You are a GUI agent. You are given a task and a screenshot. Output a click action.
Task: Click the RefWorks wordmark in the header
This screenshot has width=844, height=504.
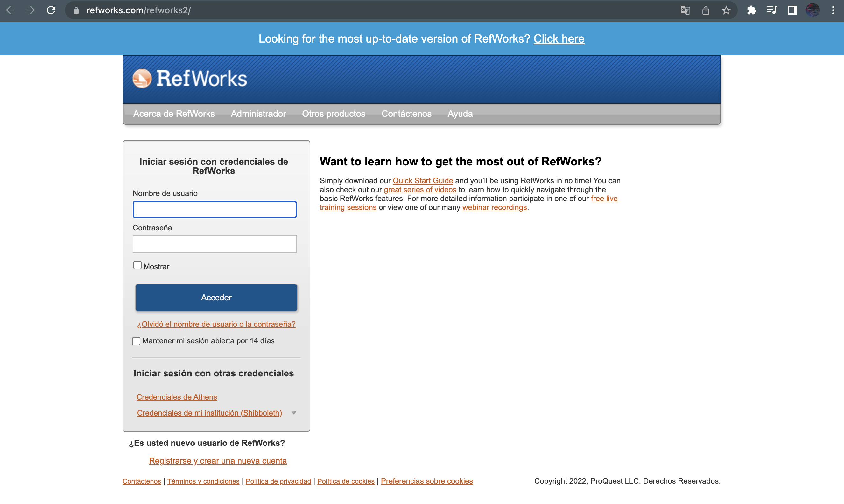(202, 79)
